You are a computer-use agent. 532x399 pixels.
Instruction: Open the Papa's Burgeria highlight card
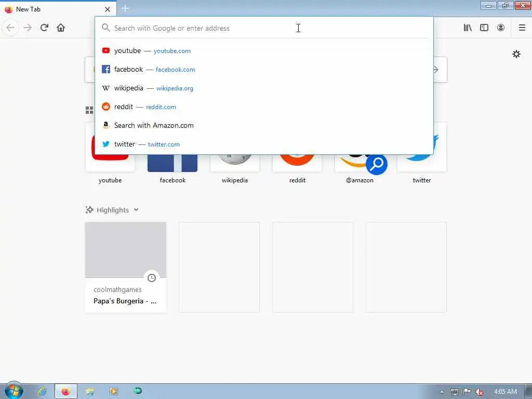pos(126,267)
